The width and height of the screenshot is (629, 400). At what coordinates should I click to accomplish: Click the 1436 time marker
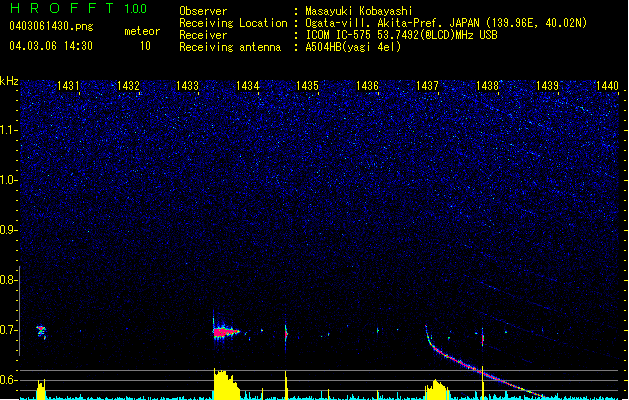tap(367, 86)
